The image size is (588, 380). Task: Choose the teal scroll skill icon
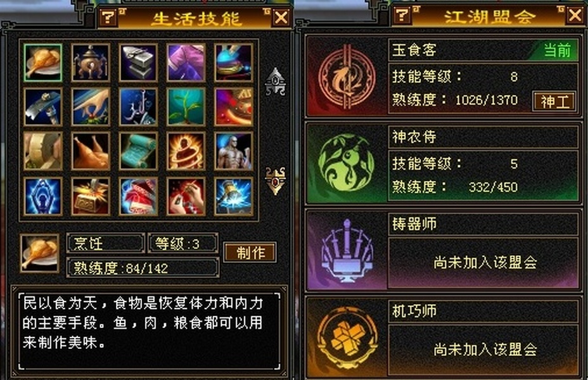point(138,151)
